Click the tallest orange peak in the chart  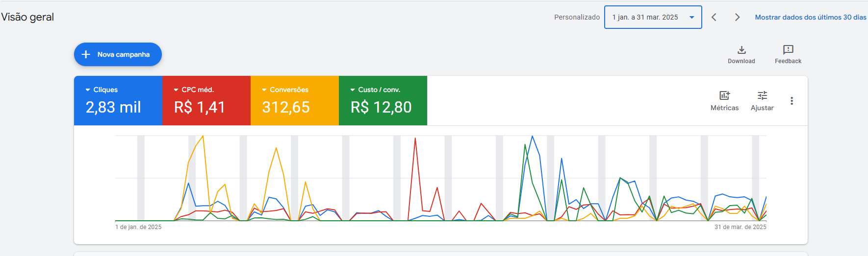point(203,137)
